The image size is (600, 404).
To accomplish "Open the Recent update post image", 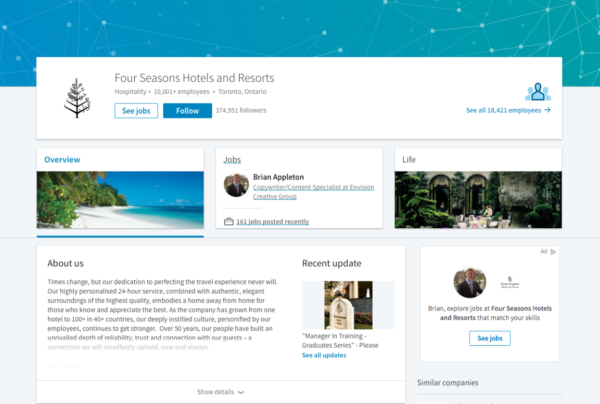I will coord(348,305).
